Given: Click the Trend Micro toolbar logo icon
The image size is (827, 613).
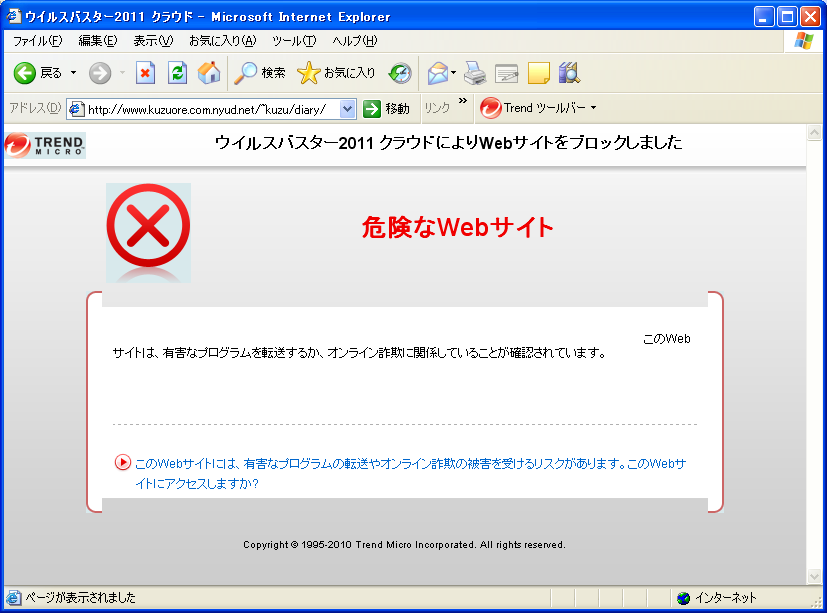Looking at the screenshot, I should (x=491, y=108).
